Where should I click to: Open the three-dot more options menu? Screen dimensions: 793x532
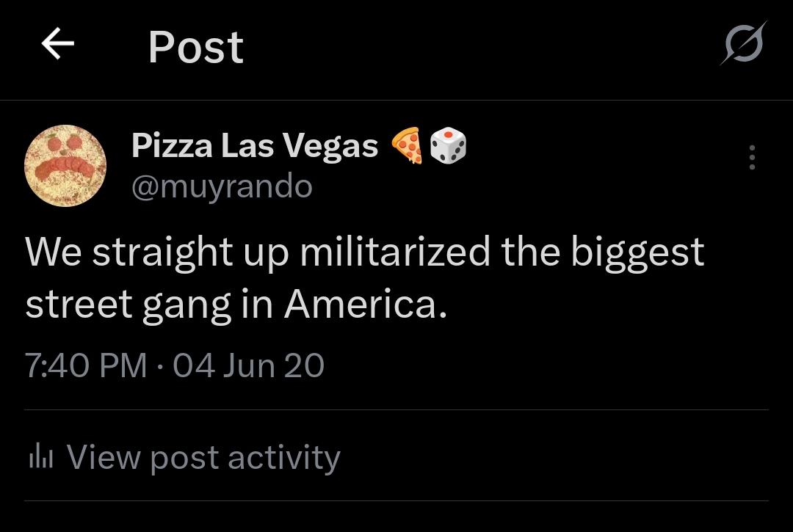click(x=752, y=157)
